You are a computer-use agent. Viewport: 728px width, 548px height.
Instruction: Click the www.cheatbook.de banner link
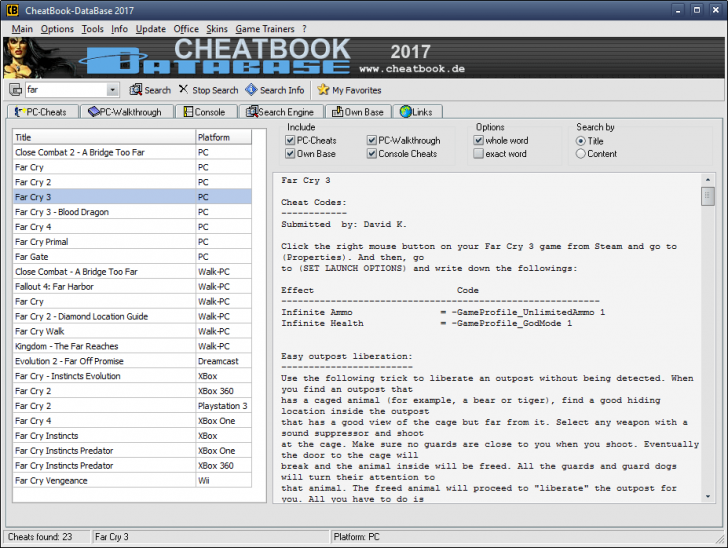[x=412, y=69]
